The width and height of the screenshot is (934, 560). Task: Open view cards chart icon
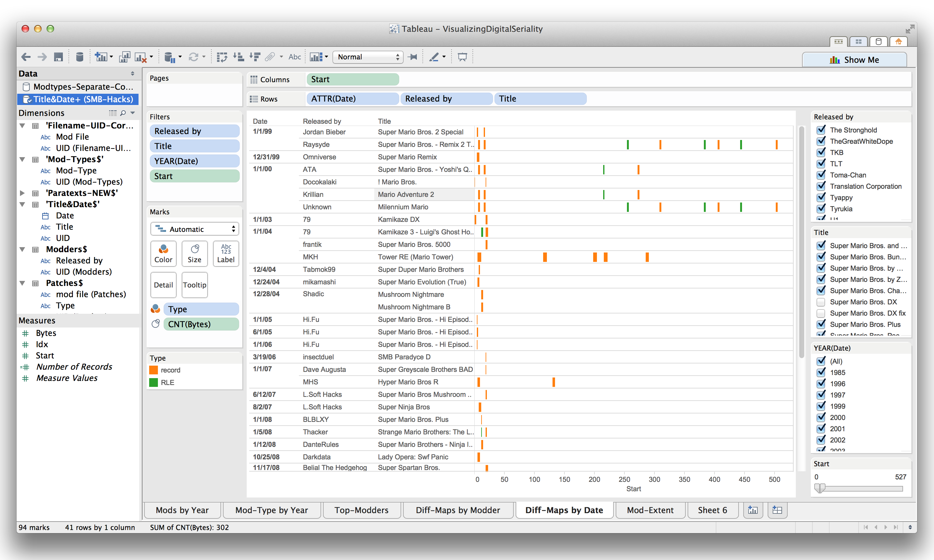click(x=316, y=57)
